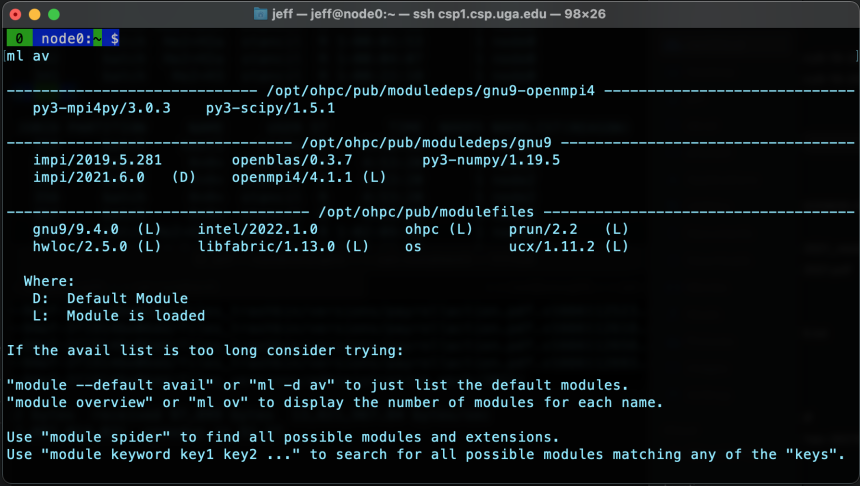Click the green exit status 0 badge
The width and height of the screenshot is (860, 486).
click(19, 38)
